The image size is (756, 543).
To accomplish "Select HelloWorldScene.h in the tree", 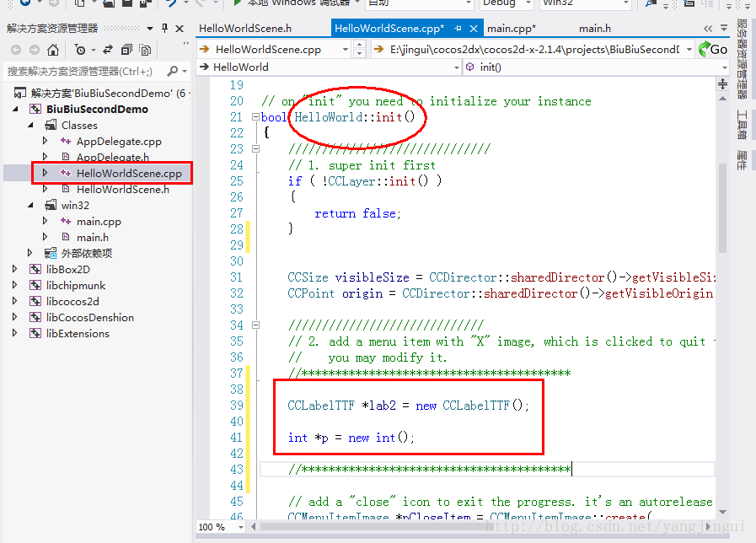I will (x=123, y=190).
